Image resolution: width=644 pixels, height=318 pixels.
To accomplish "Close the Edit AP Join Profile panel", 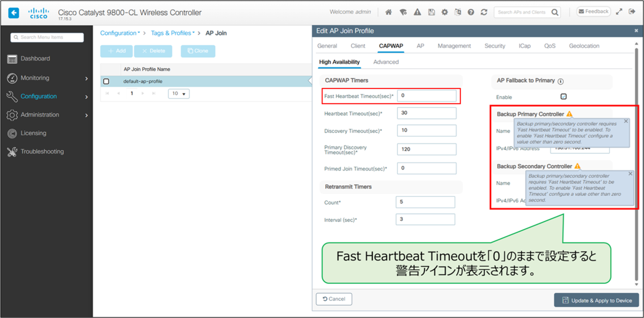I will pos(636,31).
